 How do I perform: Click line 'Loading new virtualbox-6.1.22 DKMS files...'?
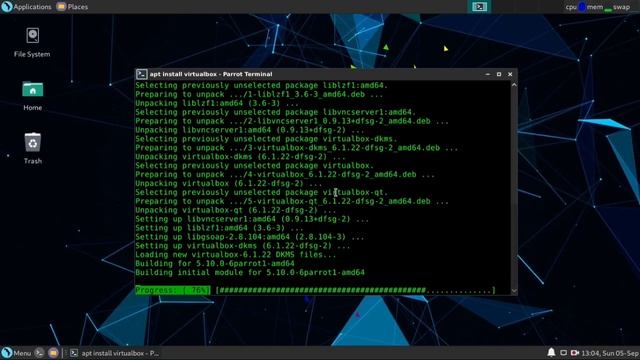click(x=236, y=255)
